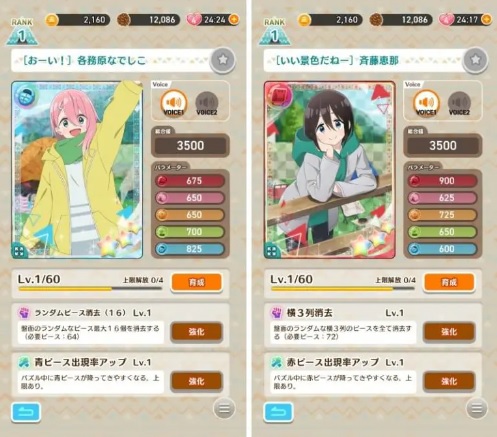Play VOICE2 on the Nadeshiko card
The height and width of the screenshot is (437, 497).
(x=206, y=104)
